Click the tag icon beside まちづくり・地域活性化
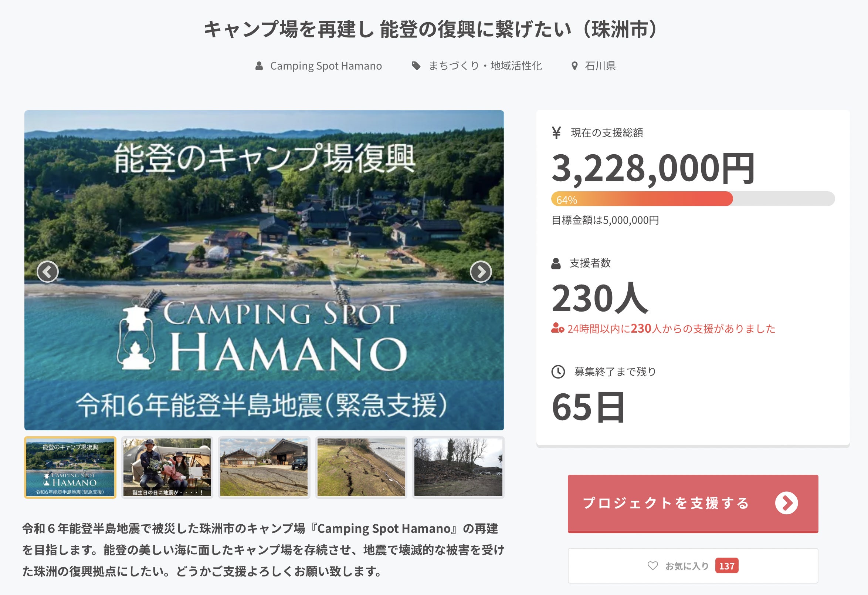This screenshot has width=868, height=595. click(416, 66)
